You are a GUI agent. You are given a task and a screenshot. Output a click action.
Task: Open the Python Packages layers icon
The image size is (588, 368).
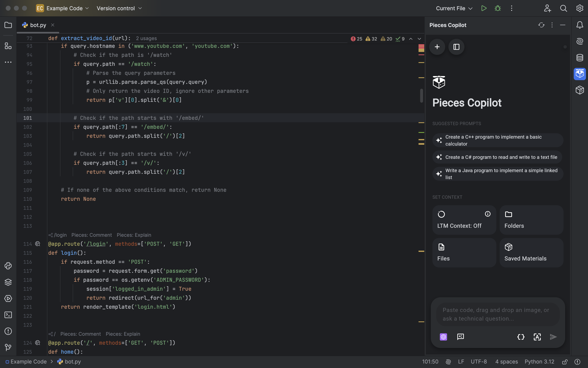tap(8, 282)
